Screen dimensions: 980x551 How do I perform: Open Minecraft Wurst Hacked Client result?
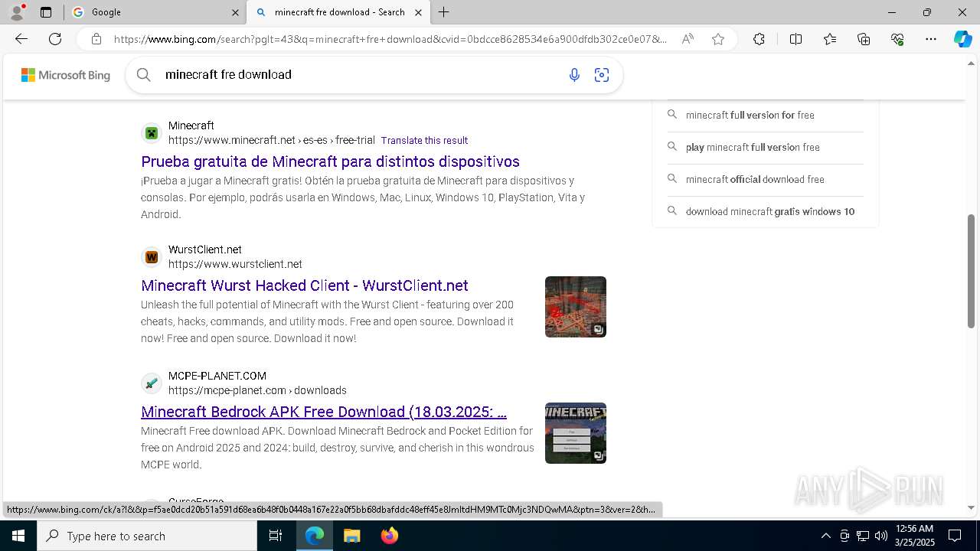click(305, 285)
